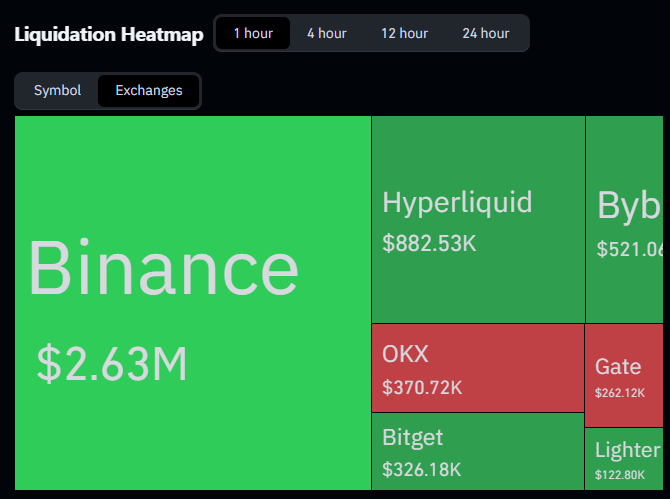Switch heatmap view to Symbol
This screenshot has width=670, height=499.
click(x=57, y=91)
